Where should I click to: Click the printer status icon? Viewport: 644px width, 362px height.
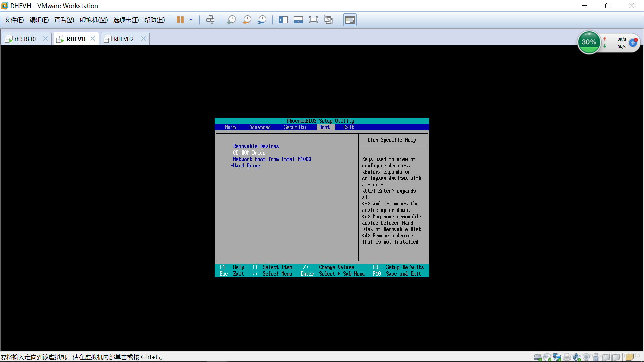[x=567, y=357]
